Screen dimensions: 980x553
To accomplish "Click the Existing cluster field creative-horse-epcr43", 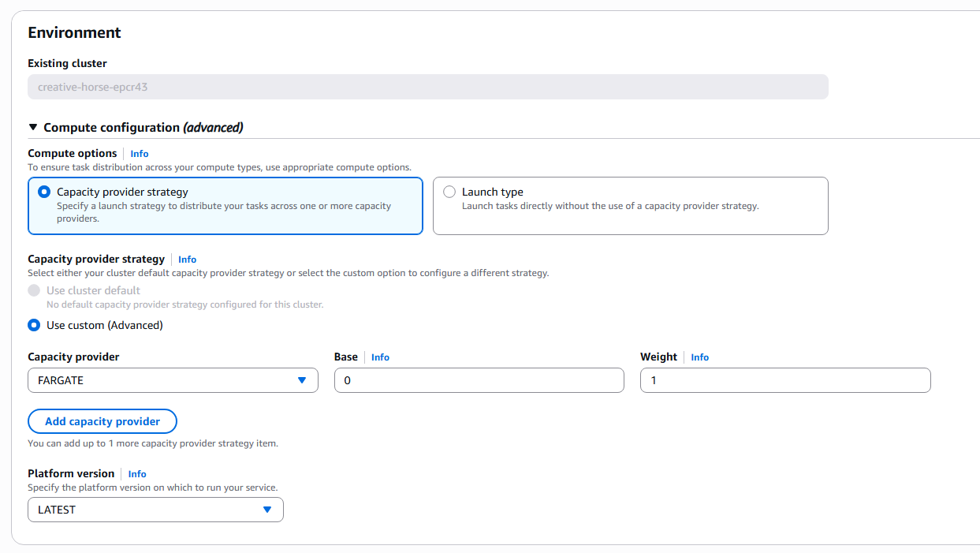I will pos(427,87).
